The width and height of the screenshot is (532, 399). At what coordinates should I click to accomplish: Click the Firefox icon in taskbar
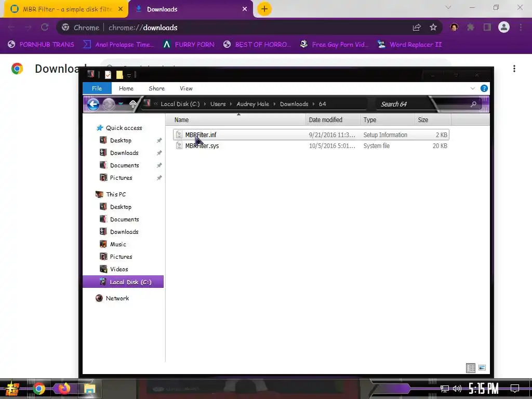[x=64, y=388]
